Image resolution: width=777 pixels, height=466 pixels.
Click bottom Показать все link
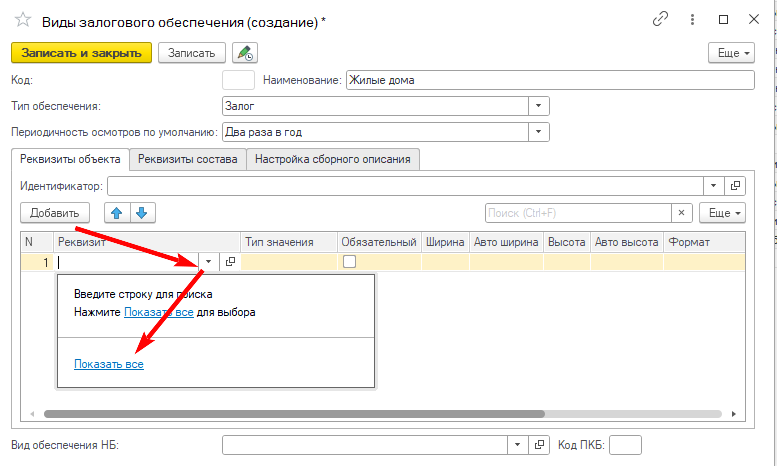tap(109, 364)
